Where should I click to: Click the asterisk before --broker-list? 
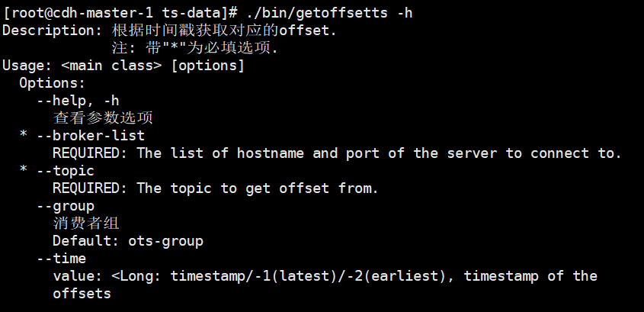click(24, 136)
